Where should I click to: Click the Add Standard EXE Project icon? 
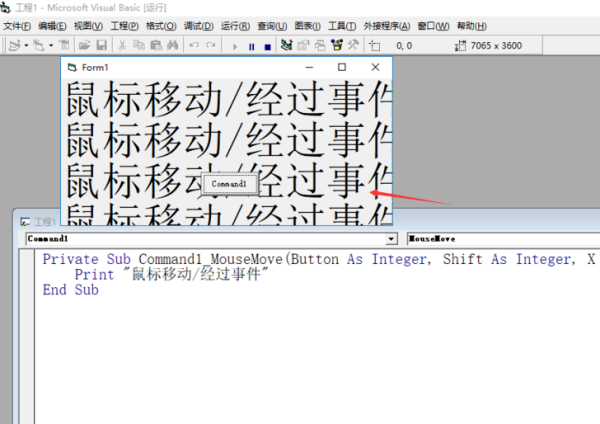click(x=15, y=45)
